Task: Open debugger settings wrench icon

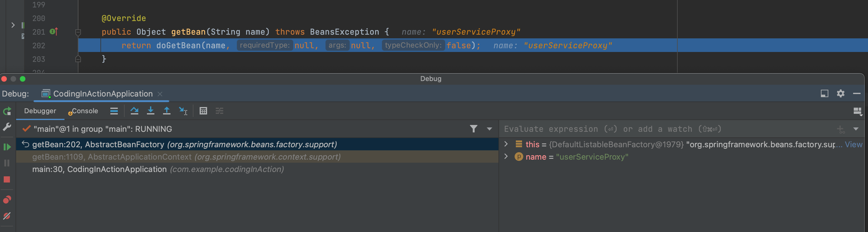Action: [7, 127]
